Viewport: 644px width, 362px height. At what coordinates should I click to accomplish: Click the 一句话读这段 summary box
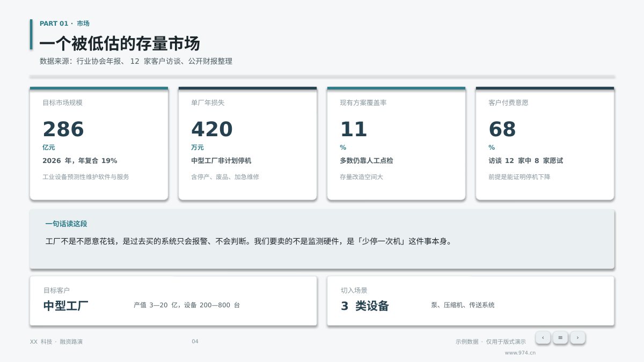pyautogui.click(x=322, y=239)
